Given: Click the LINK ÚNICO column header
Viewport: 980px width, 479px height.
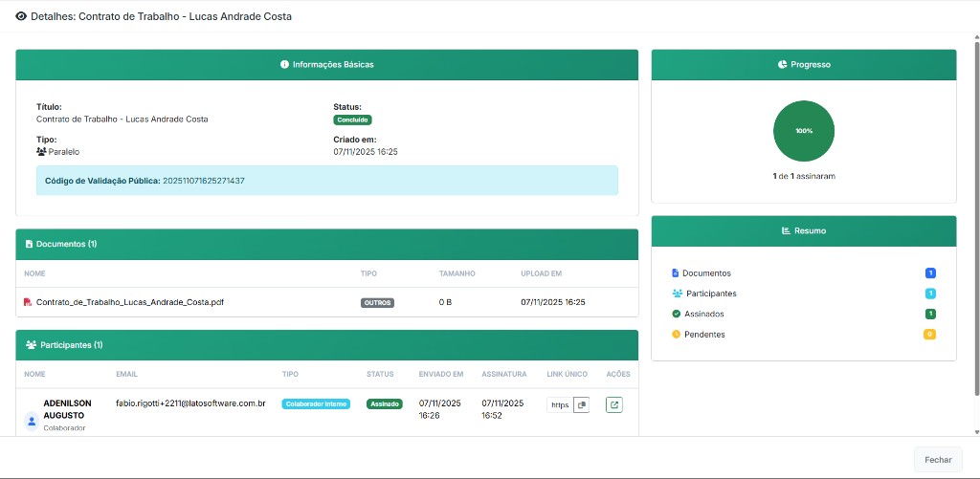Looking at the screenshot, I should tap(567, 374).
